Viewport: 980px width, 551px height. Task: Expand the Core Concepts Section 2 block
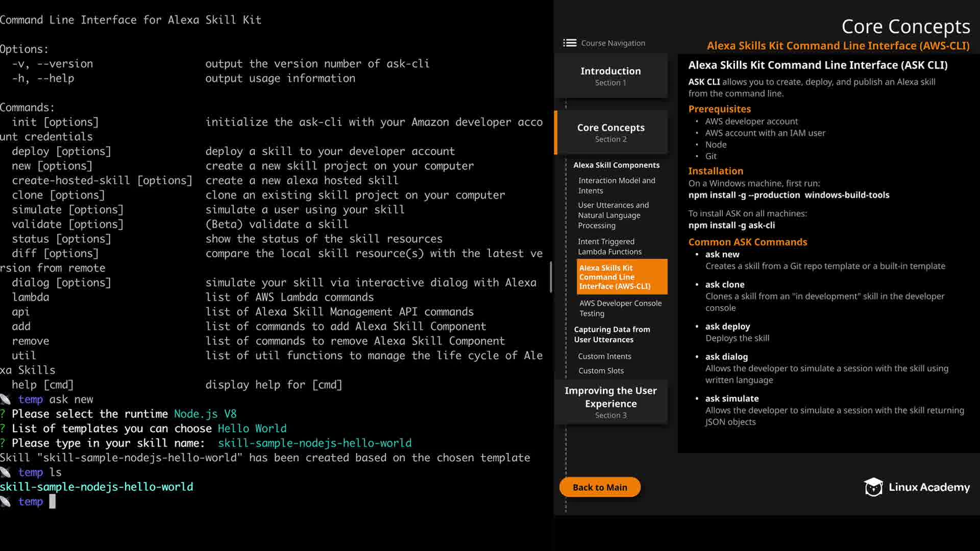click(x=610, y=133)
